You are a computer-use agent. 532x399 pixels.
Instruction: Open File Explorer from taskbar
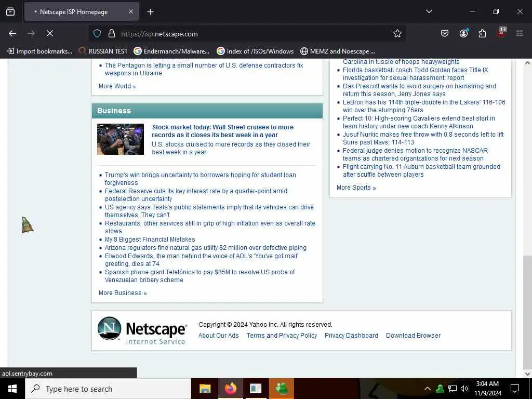pos(205,389)
